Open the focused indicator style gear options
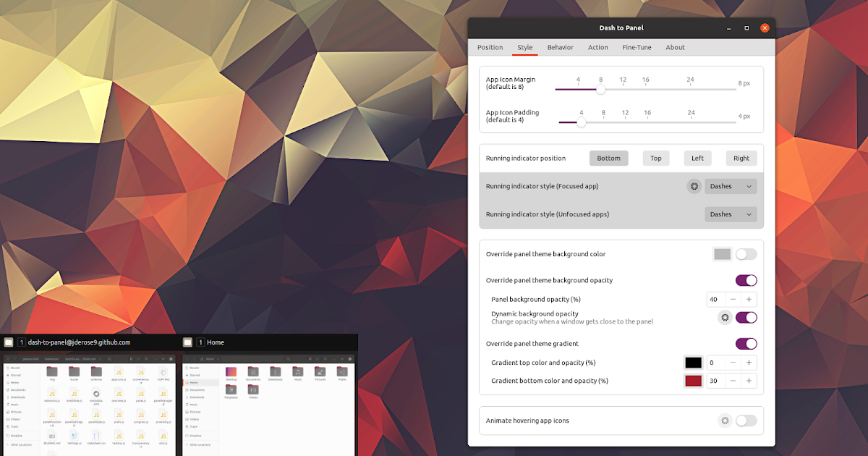 coord(694,186)
